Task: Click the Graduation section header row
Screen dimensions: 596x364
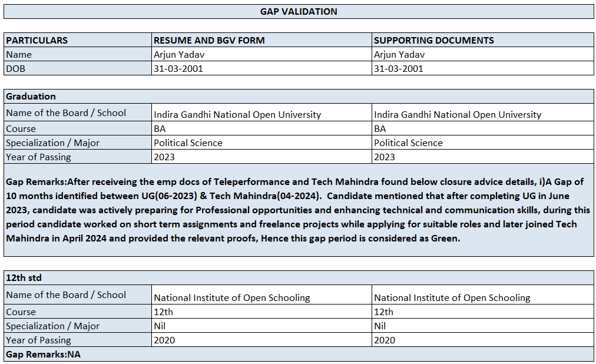Action: coord(299,97)
